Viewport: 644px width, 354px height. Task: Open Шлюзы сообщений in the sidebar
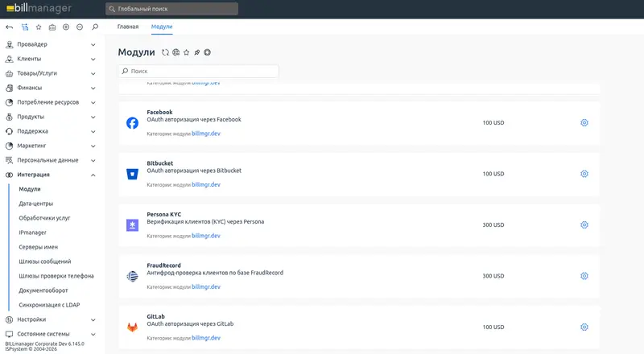tap(45, 261)
